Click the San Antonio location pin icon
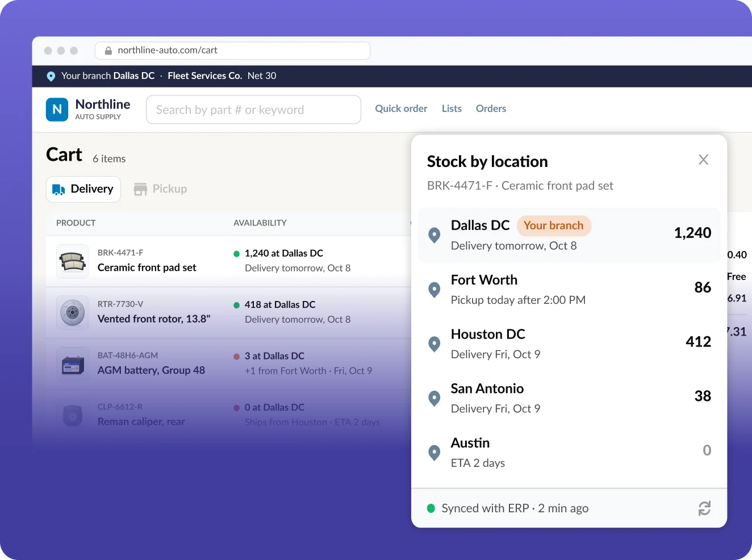This screenshot has height=560, width=752. point(435,398)
